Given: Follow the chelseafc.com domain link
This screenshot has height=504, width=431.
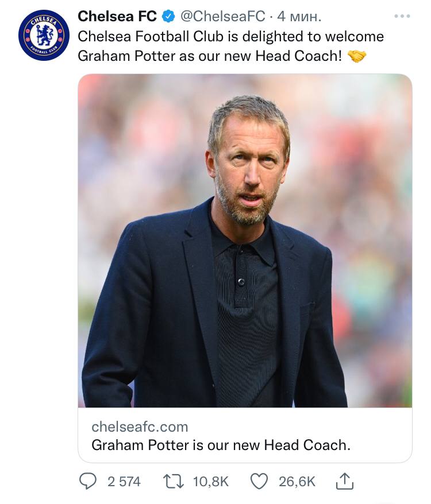Looking at the screenshot, I should pos(140,427).
